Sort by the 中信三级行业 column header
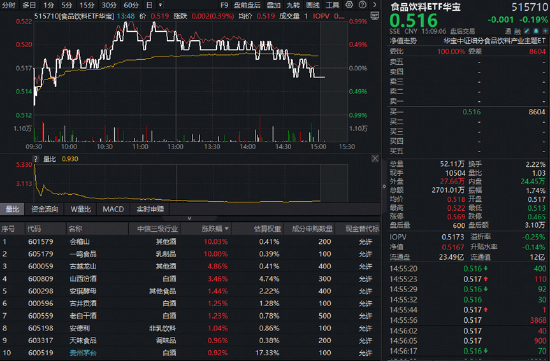 (x=157, y=229)
